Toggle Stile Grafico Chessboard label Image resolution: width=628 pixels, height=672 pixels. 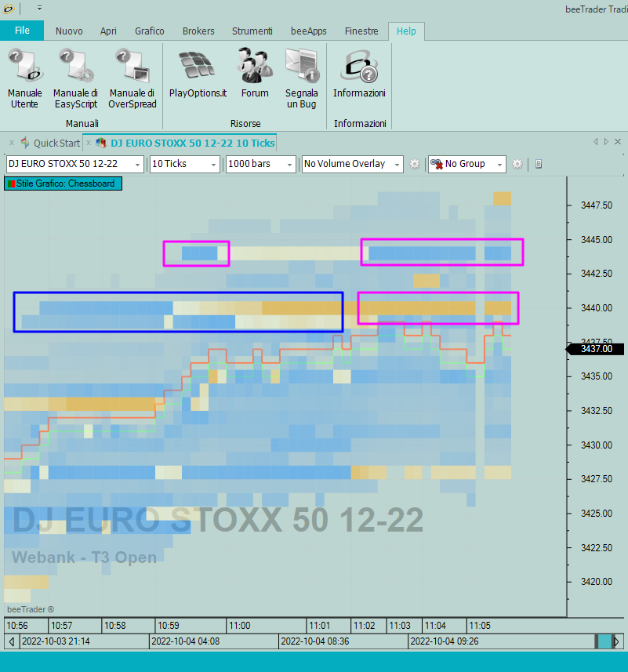coord(64,183)
